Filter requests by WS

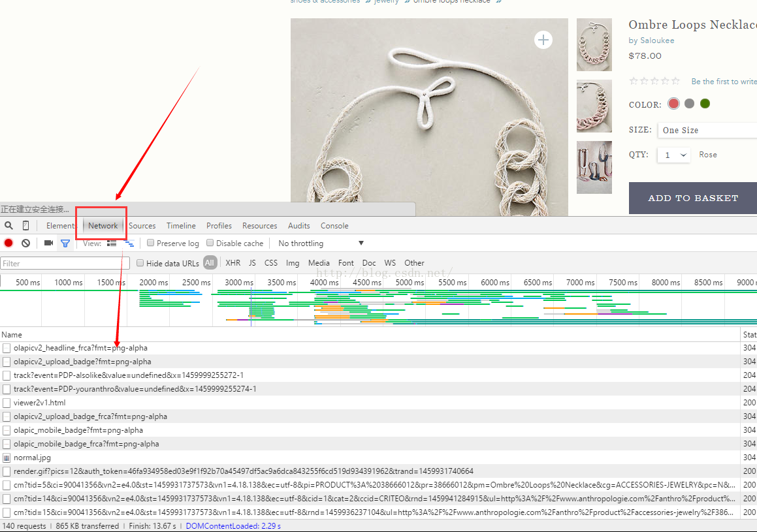390,263
